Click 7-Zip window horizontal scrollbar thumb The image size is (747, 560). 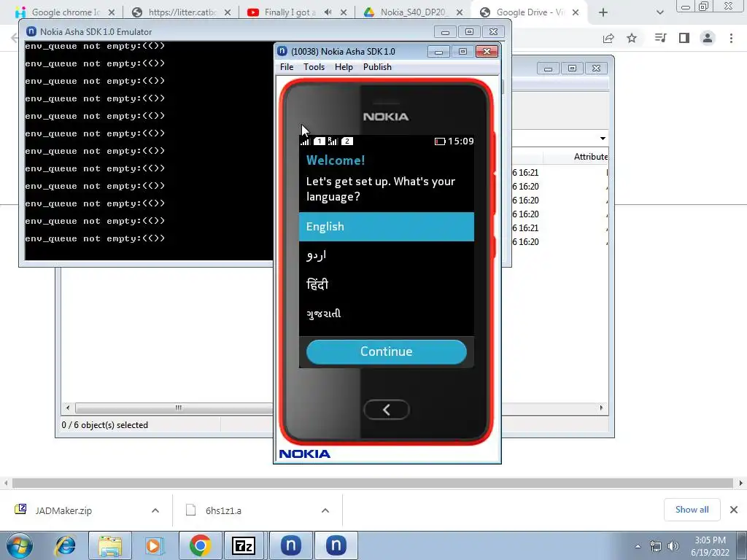[x=174, y=408]
